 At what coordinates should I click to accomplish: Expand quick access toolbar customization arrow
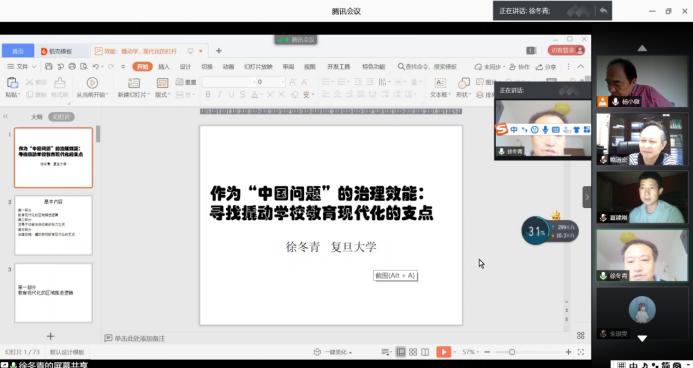pyautogui.click(x=123, y=67)
